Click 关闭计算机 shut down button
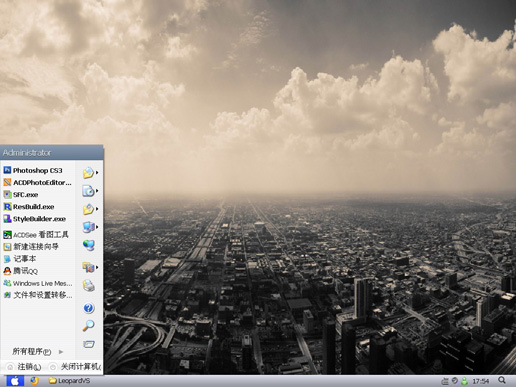 [x=75, y=367]
